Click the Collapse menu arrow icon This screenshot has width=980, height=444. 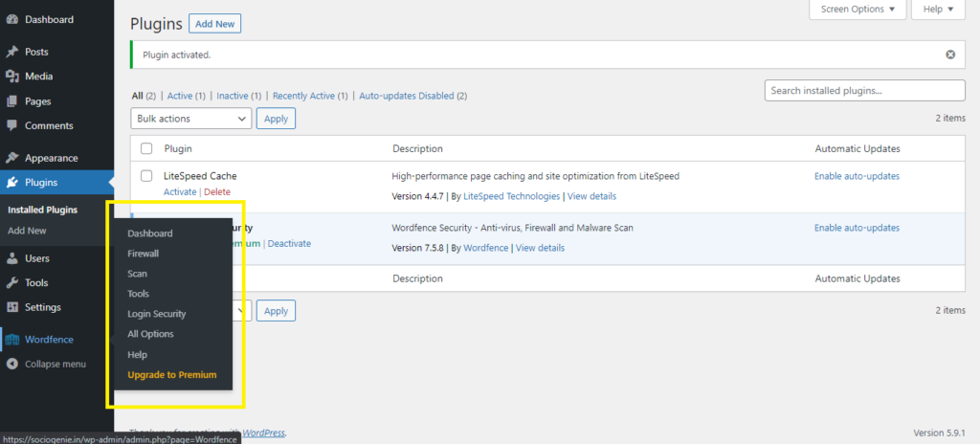11,364
